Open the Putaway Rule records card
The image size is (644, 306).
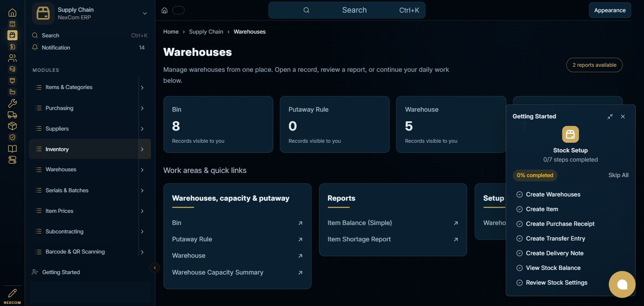tap(335, 125)
